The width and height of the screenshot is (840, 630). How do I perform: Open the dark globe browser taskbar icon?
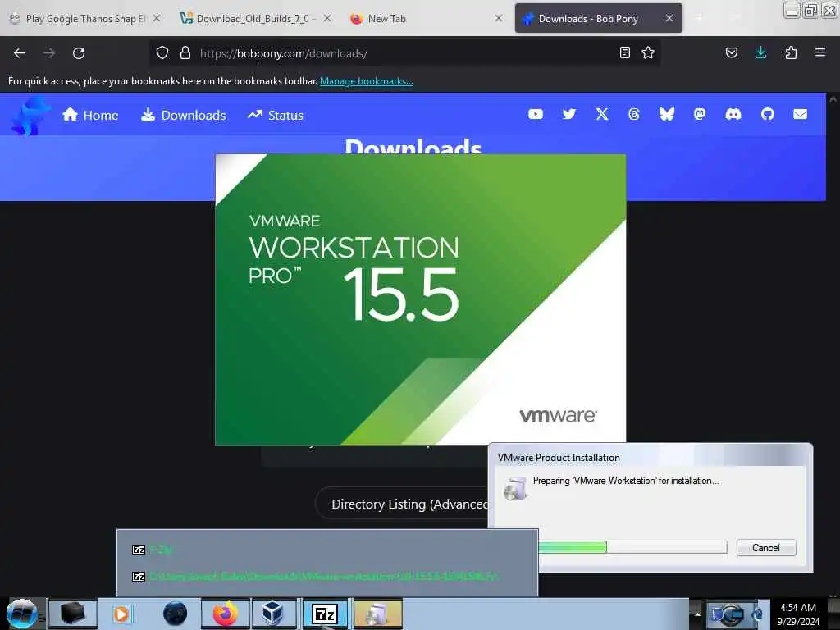176,614
